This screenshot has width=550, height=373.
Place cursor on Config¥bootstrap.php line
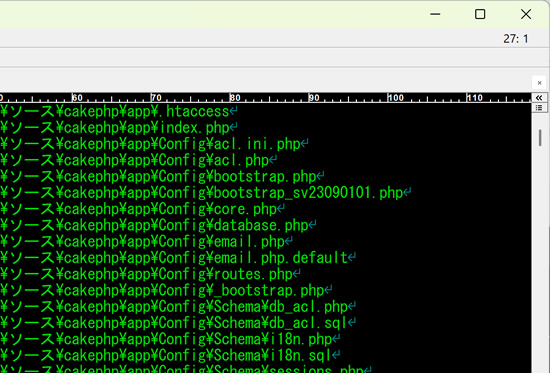click(162, 176)
